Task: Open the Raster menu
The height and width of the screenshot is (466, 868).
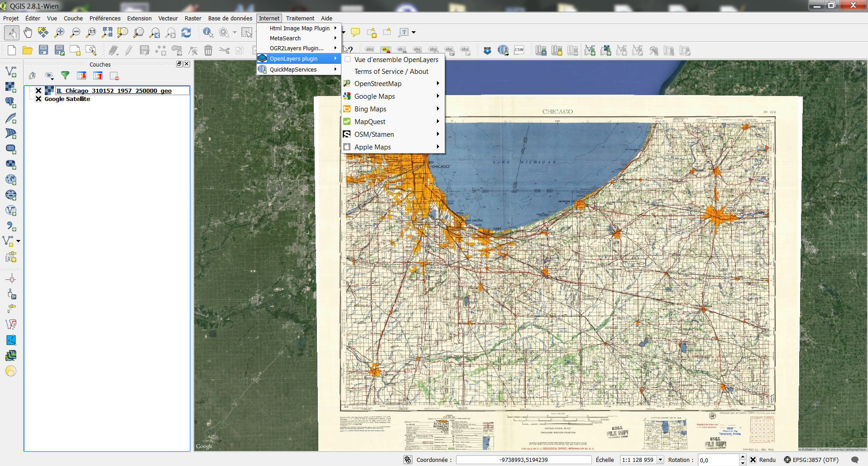Action: pos(193,18)
